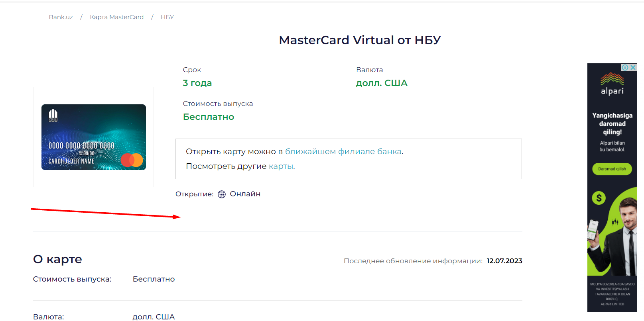Open the НБУ breadcrumb link
The image size is (644, 321).
pos(167,17)
